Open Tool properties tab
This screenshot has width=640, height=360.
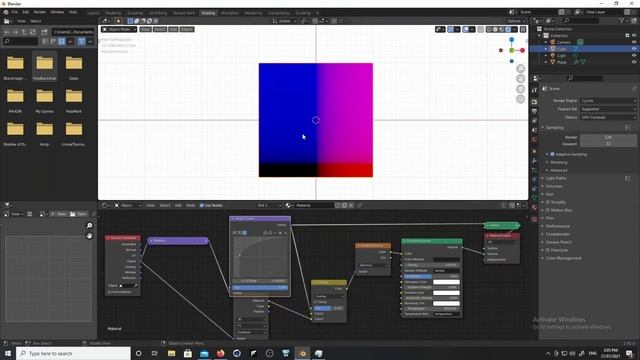534,91
